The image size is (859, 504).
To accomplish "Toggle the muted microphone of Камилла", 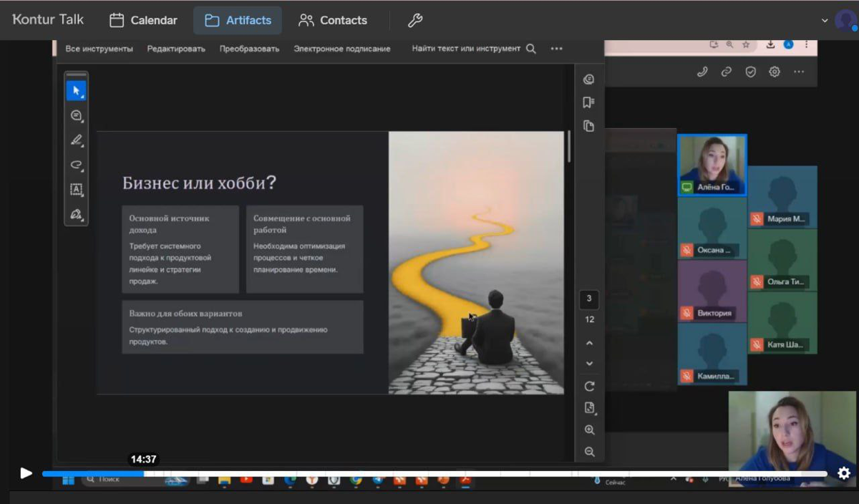I will pyautogui.click(x=686, y=376).
